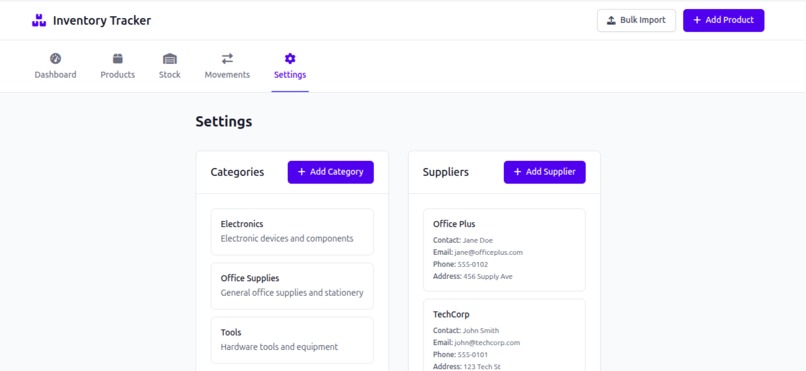
Task: Click the upload icon in Bulk Import
Action: (611, 21)
